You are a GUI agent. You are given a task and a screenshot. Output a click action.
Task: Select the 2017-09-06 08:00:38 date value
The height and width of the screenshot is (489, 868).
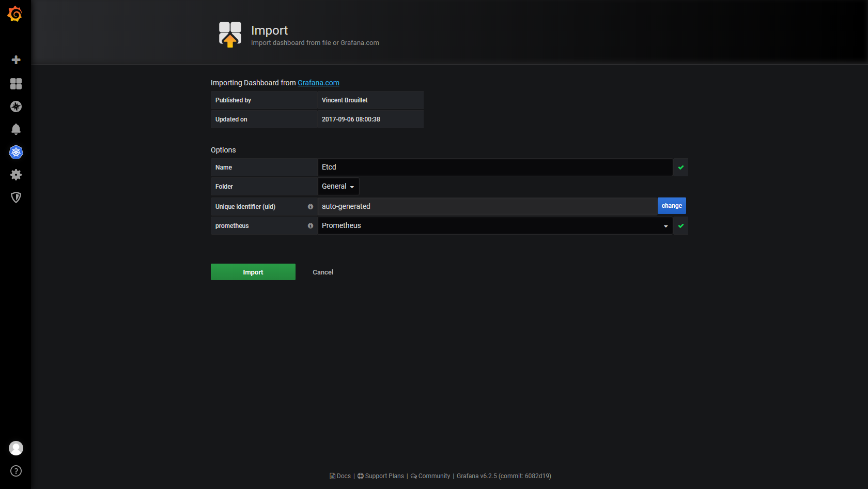(x=351, y=119)
